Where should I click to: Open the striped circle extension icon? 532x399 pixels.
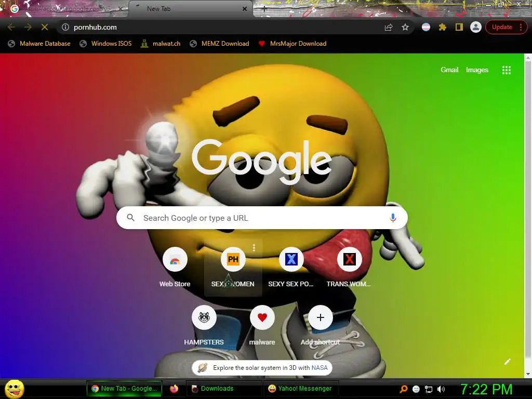426,27
